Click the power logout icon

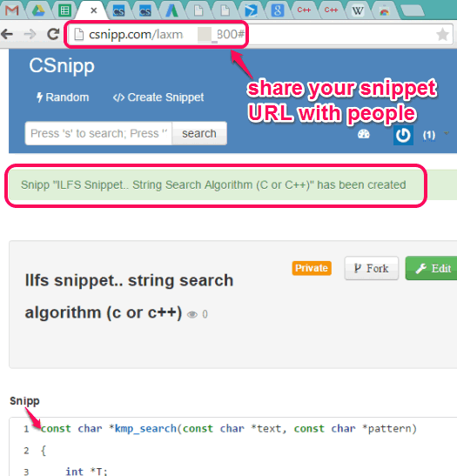coord(403,135)
